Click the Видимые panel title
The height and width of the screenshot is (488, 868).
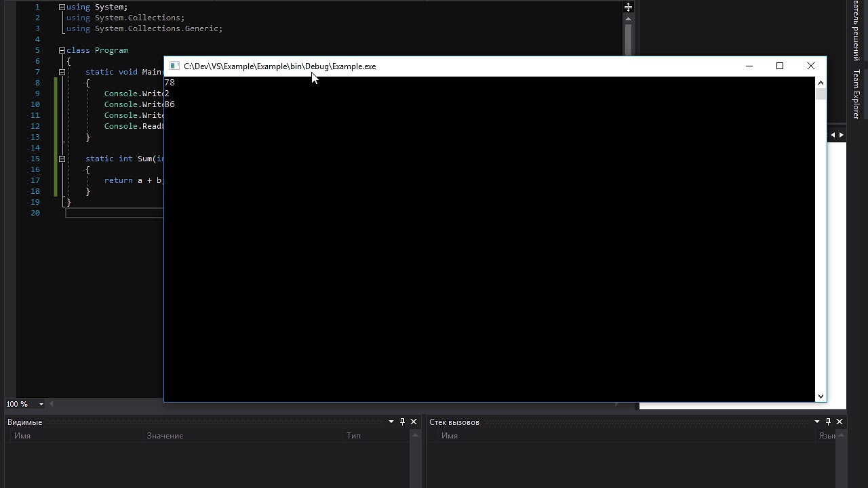coord(24,422)
